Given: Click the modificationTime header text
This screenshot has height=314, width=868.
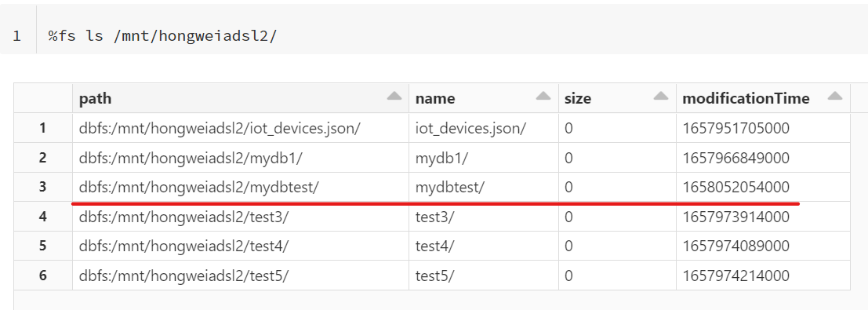Looking at the screenshot, I should (x=746, y=99).
